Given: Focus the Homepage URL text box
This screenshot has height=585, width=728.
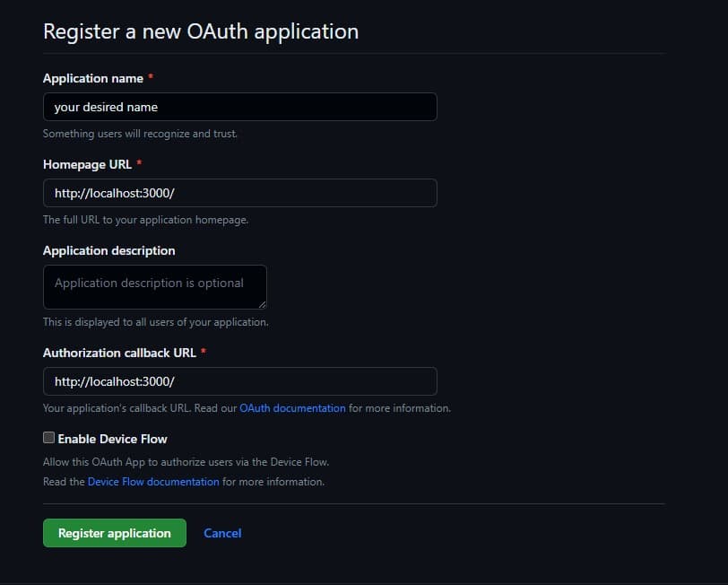Looking at the screenshot, I should pyautogui.click(x=240, y=193).
